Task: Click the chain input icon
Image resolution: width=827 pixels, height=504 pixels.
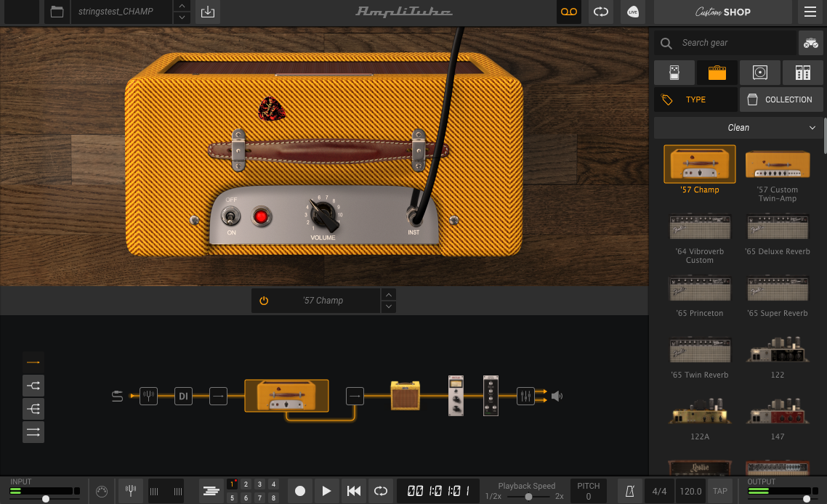Action: pos(117,396)
